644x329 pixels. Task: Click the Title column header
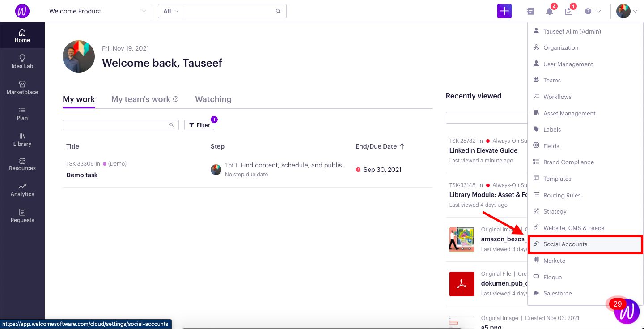click(x=72, y=146)
